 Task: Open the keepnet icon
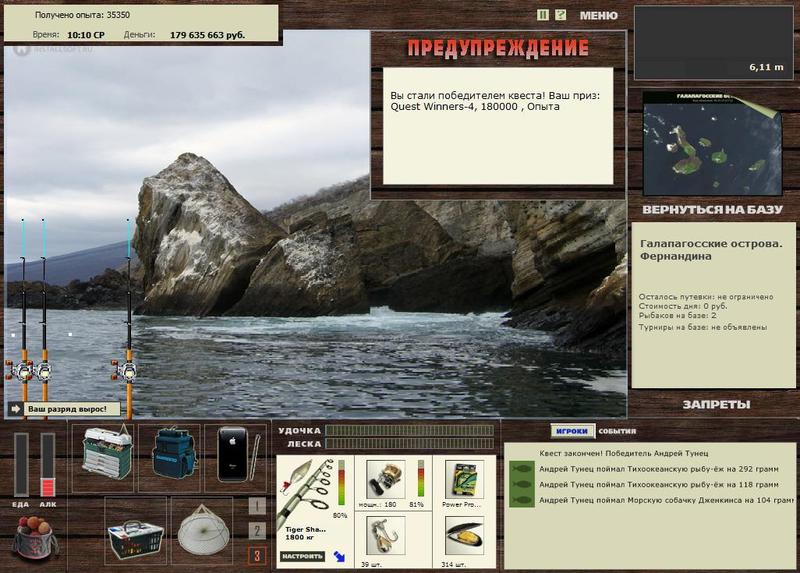click(x=204, y=531)
